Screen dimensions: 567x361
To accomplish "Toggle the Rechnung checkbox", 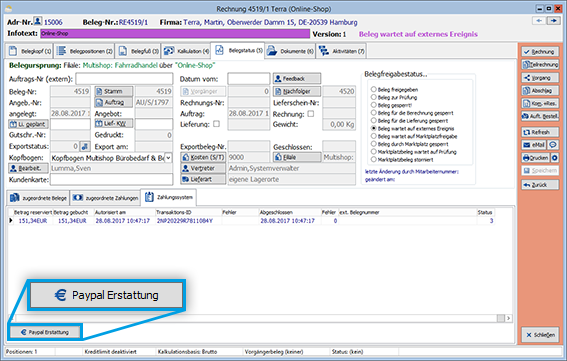I will (x=311, y=114).
